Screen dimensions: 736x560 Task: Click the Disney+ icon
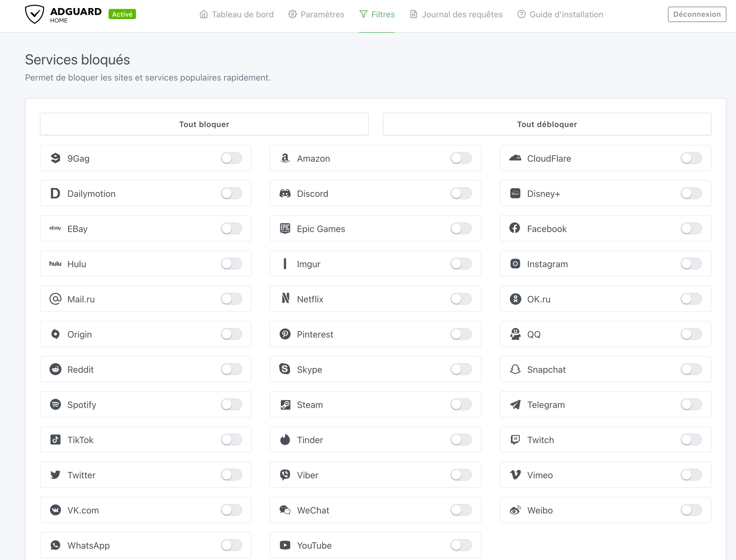coord(515,194)
